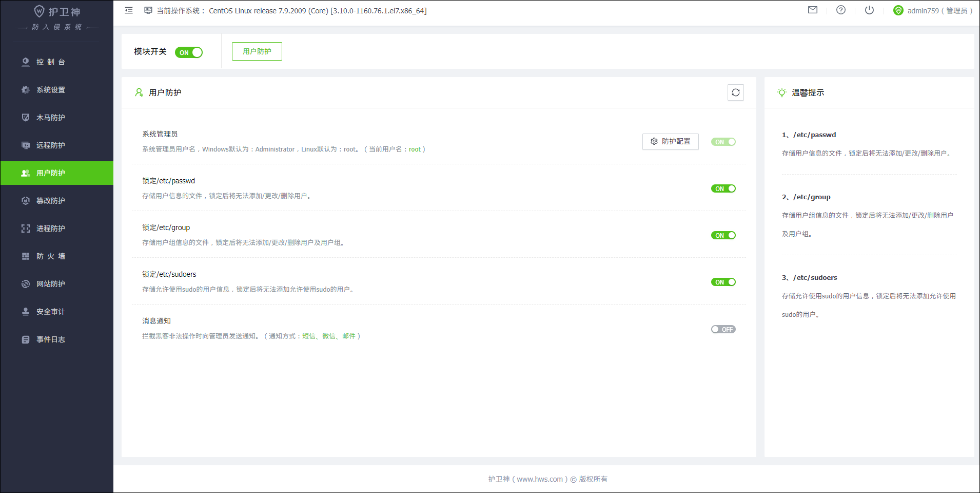Click the admin759 avatar icon
The width and height of the screenshot is (980, 493).
coord(898,10)
